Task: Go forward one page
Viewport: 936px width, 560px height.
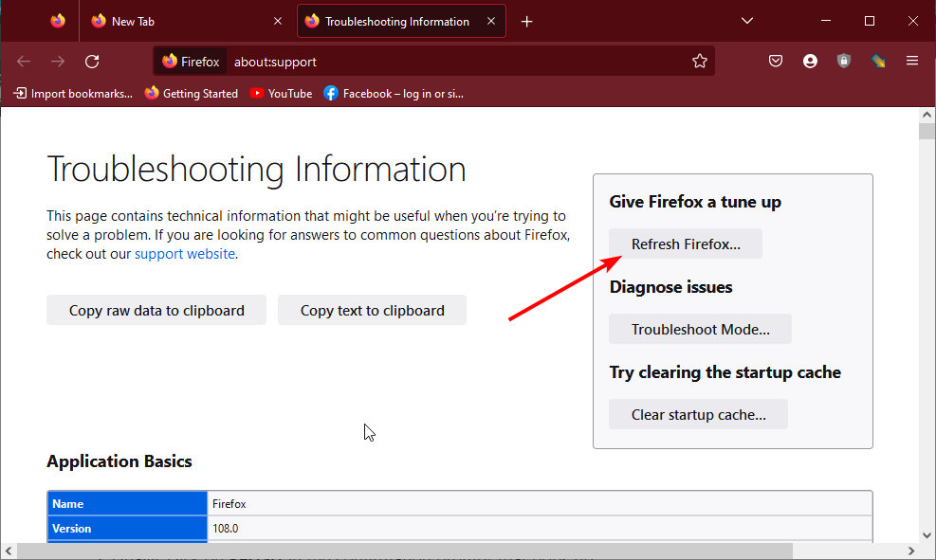Action: tap(58, 62)
